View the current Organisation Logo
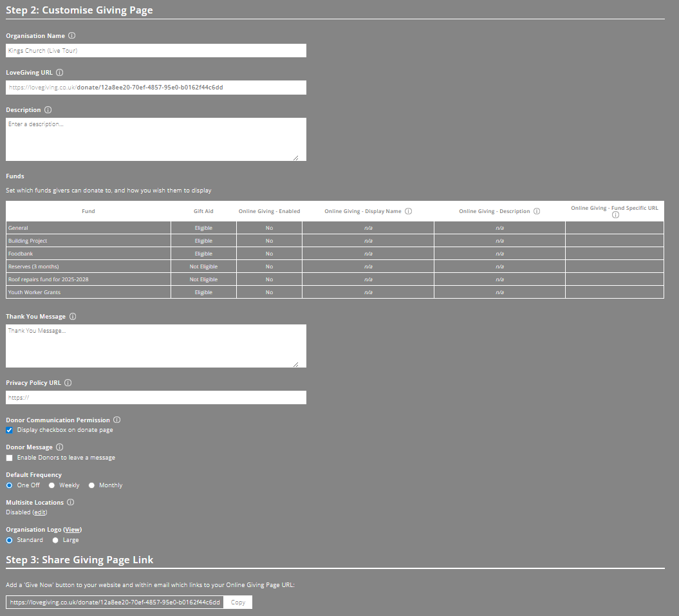The width and height of the screenshot is (679, 616). click(72, 529)
